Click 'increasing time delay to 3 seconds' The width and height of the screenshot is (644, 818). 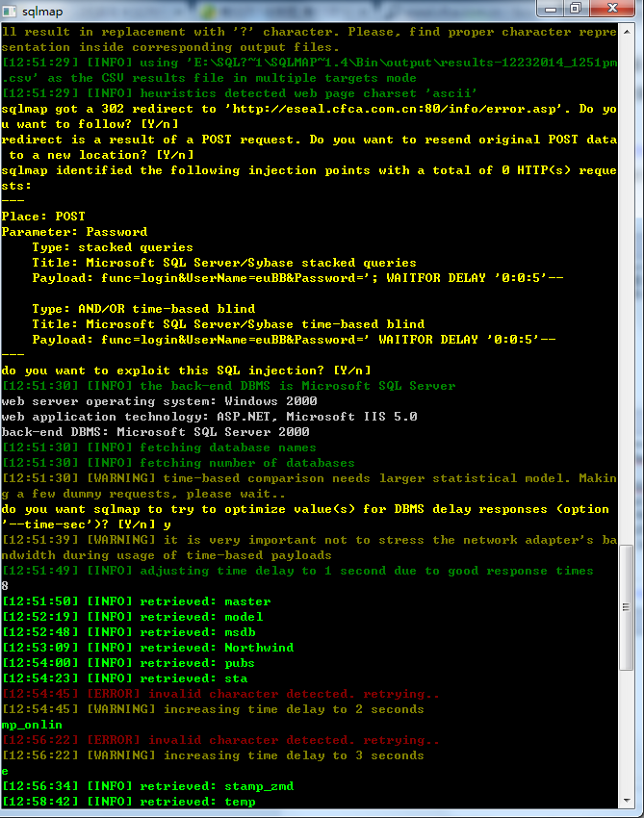coord(294,755)
